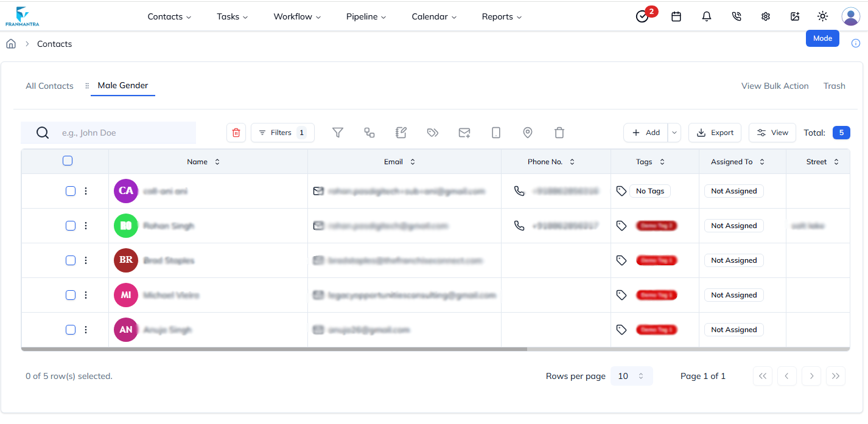Open the calendar icon in the header
868x424 pixels.
tap(676, 16)
